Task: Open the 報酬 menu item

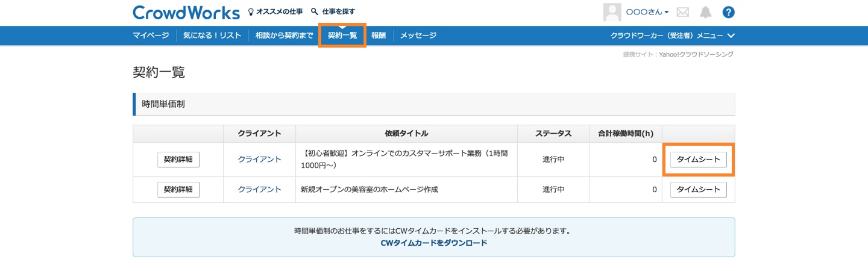Action: tap(379, 36)
